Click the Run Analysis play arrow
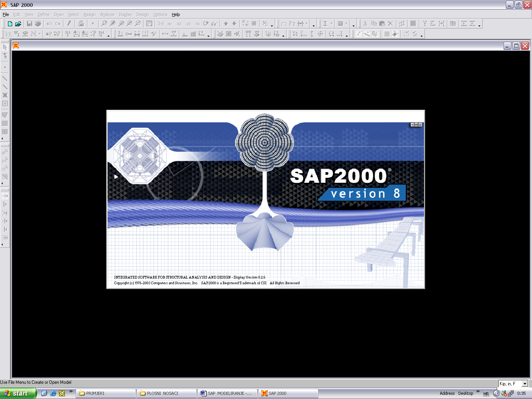532x399 pixels. (x=93, y=24)
